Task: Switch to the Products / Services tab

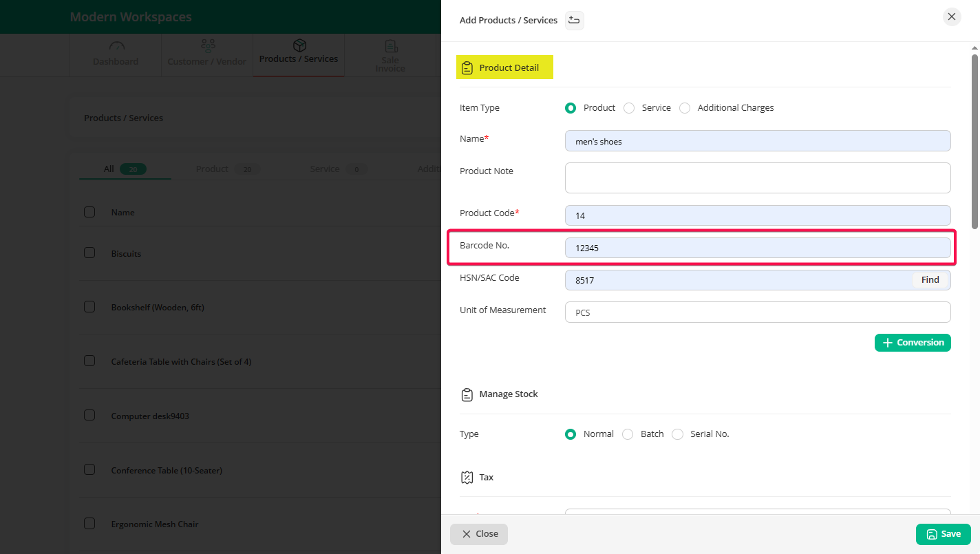Action: (x=299, y=54)
